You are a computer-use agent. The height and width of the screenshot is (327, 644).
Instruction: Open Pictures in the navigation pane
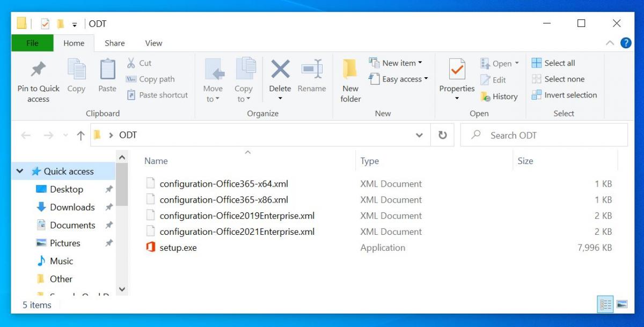[x=65, y=243]
